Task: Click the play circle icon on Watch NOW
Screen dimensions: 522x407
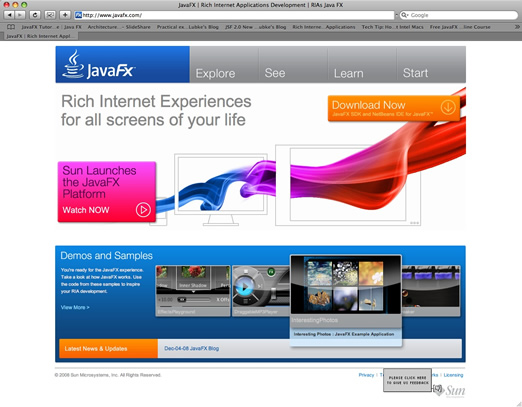Action: 143,210
